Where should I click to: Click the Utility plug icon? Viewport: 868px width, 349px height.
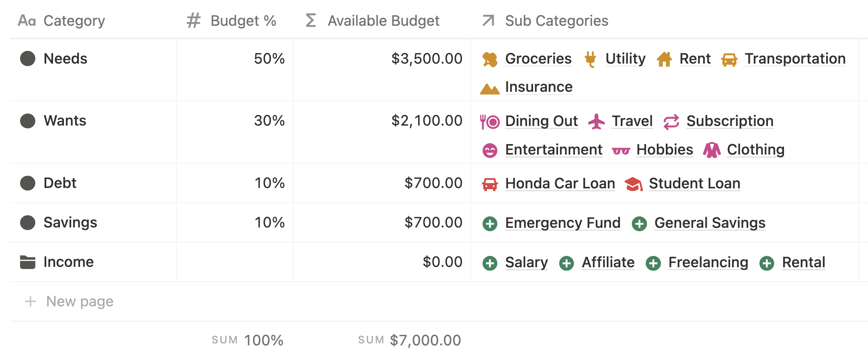pos(590,59)
